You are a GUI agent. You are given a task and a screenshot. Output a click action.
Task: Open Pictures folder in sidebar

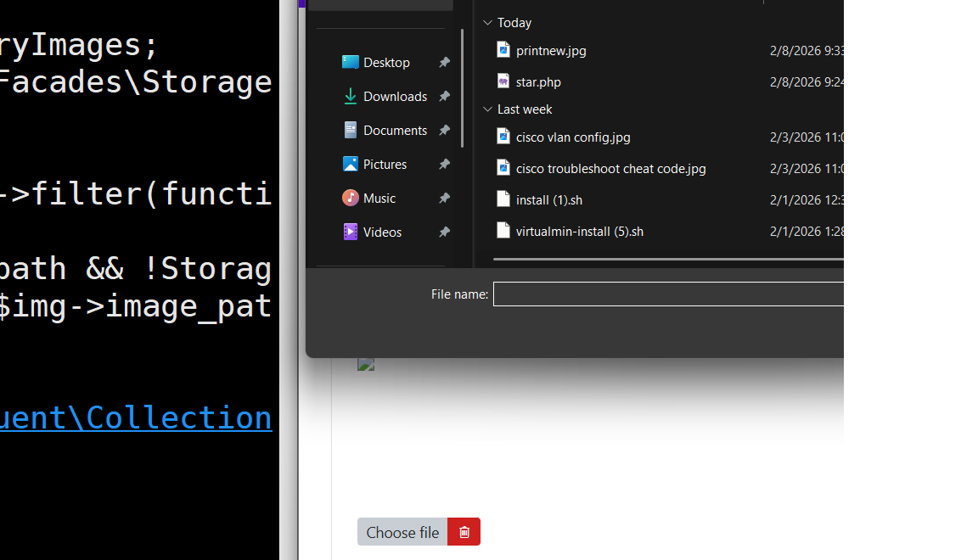coord(385,165)
